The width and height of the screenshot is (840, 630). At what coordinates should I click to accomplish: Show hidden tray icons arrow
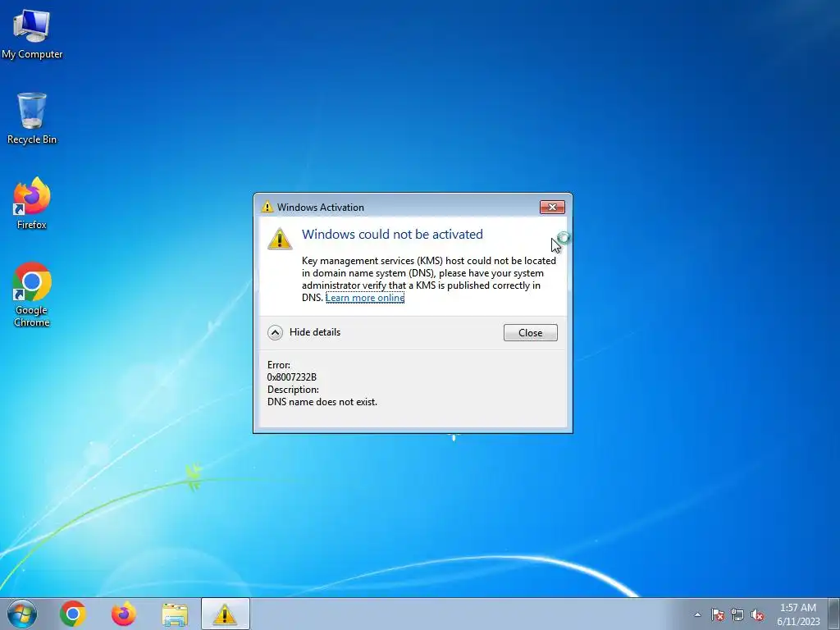tap(697, 614)
